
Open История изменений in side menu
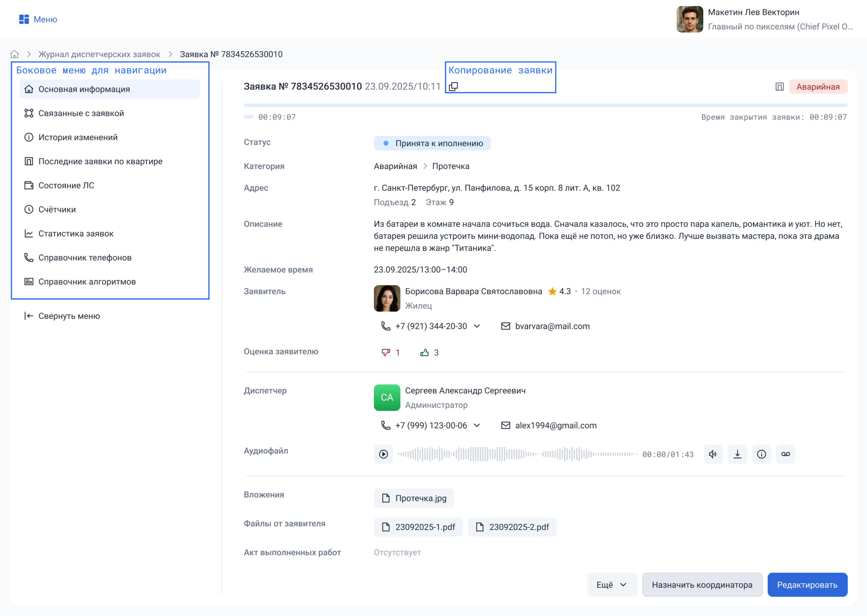(x=78, y=137)
